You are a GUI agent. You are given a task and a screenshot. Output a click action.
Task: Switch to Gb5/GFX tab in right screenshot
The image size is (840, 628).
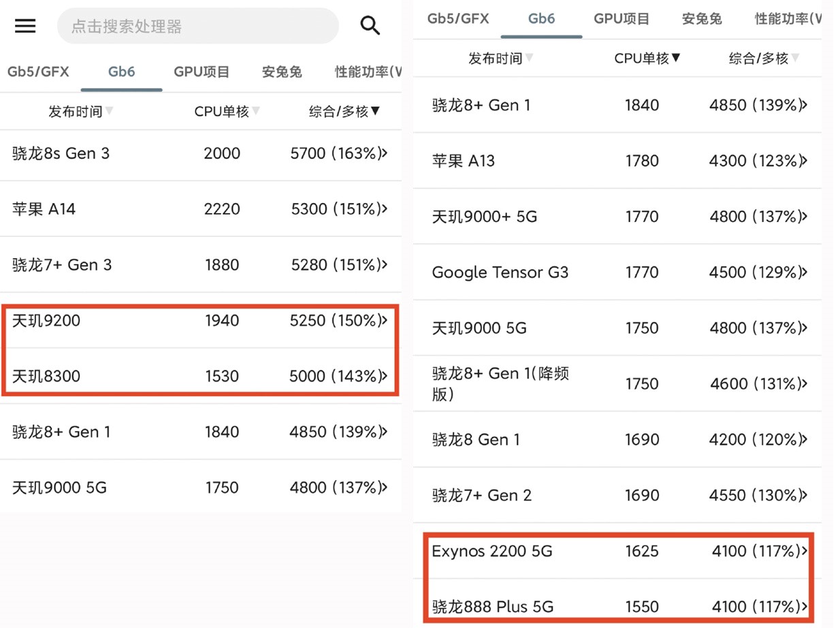(x=458, y=18)
